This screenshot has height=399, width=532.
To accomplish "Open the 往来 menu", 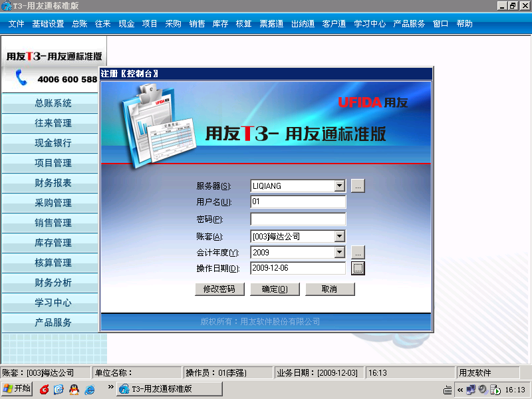I will (x=103, y=24).
